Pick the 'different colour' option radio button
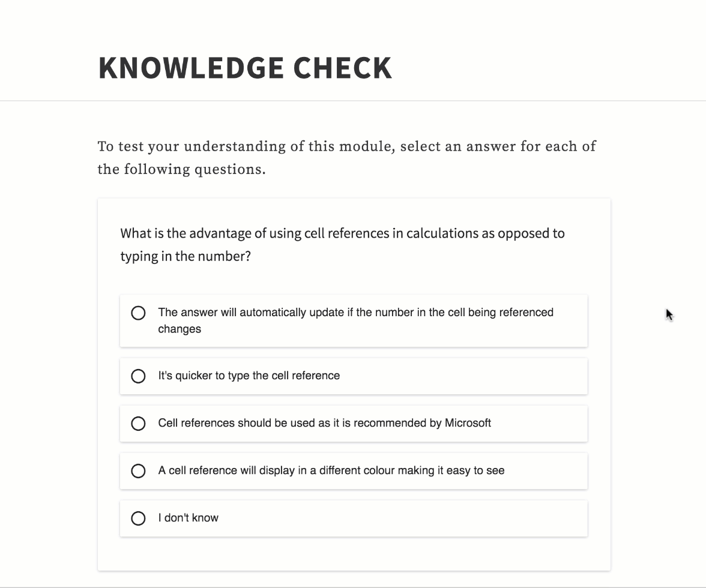Screen dimensions: 706x588 click(138, 471)
